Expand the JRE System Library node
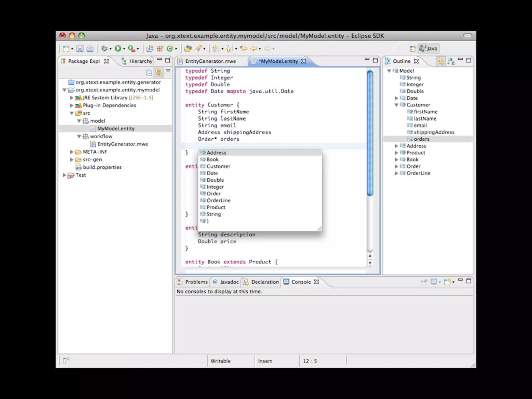 (x=72, y=98)
